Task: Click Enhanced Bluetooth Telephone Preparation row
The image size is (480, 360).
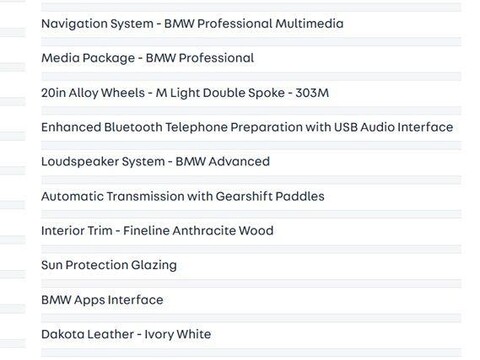Action: tap(247, 127)
